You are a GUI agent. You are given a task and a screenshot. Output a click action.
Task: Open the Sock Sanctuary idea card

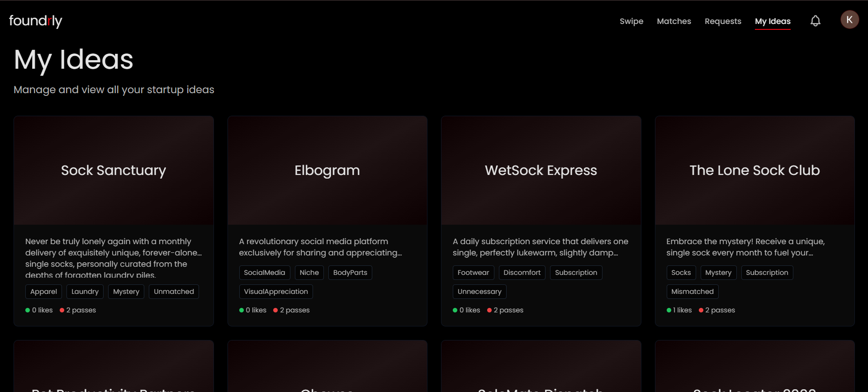pos(114,221)
